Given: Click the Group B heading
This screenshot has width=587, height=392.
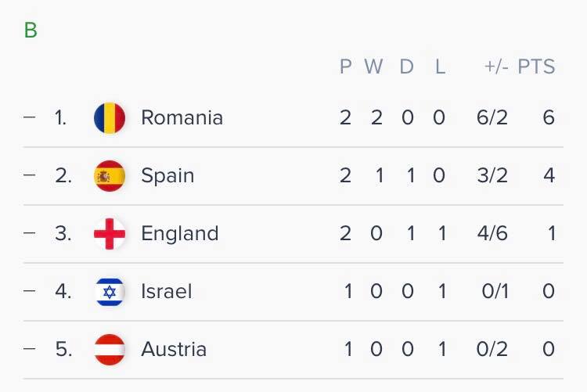Looking at the screenshot, I should tap(31, 31).
